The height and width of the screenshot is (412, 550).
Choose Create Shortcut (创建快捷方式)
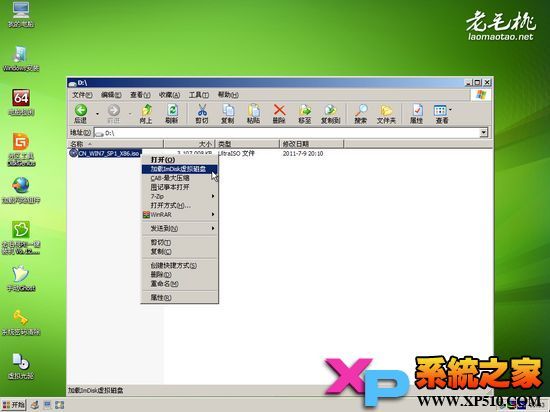click(x=179, y=265)
